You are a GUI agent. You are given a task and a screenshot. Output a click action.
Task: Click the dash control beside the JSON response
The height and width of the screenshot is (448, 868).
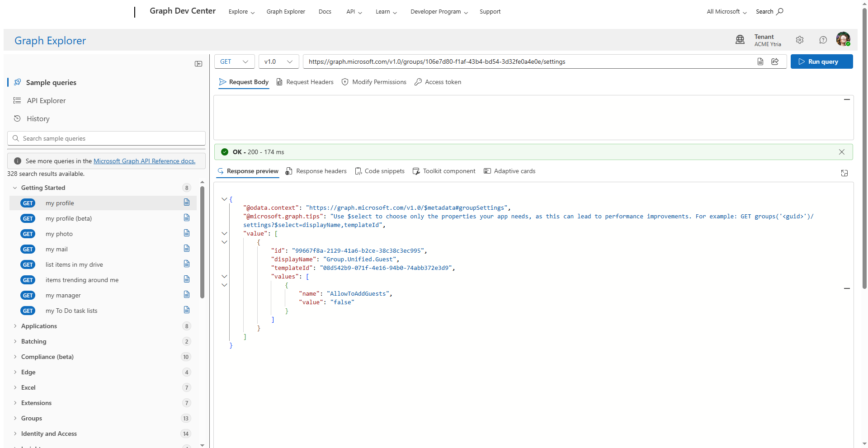pos(847,288)
